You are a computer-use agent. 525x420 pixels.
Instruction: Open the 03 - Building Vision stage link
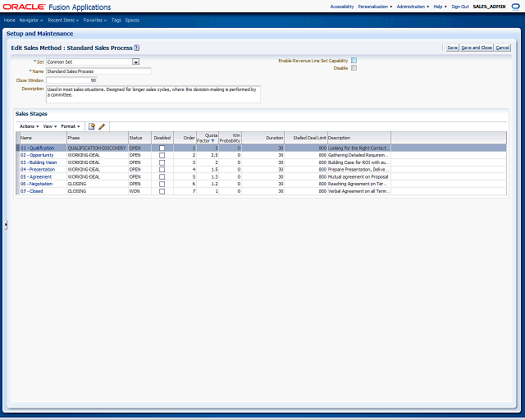[x=39, y=162]
